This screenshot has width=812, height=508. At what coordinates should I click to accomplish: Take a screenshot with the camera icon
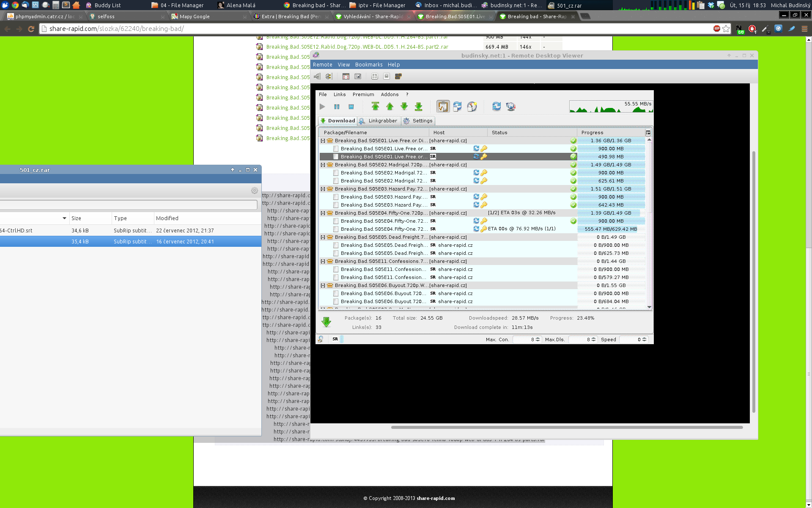(x=358, y=77)
